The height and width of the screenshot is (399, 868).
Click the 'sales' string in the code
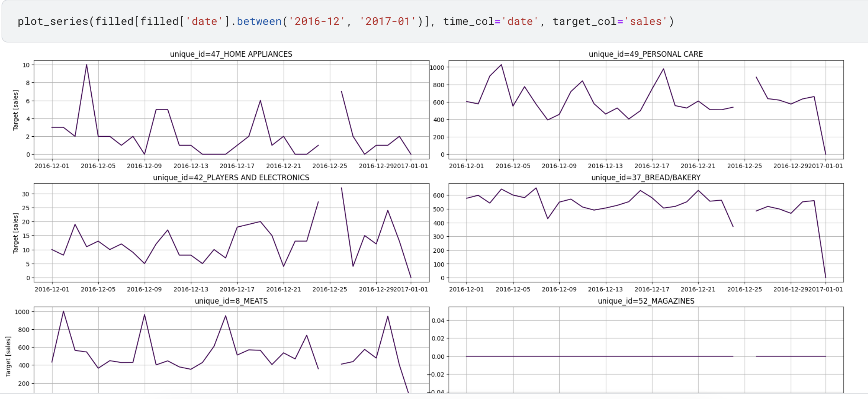tap(646, 21)
